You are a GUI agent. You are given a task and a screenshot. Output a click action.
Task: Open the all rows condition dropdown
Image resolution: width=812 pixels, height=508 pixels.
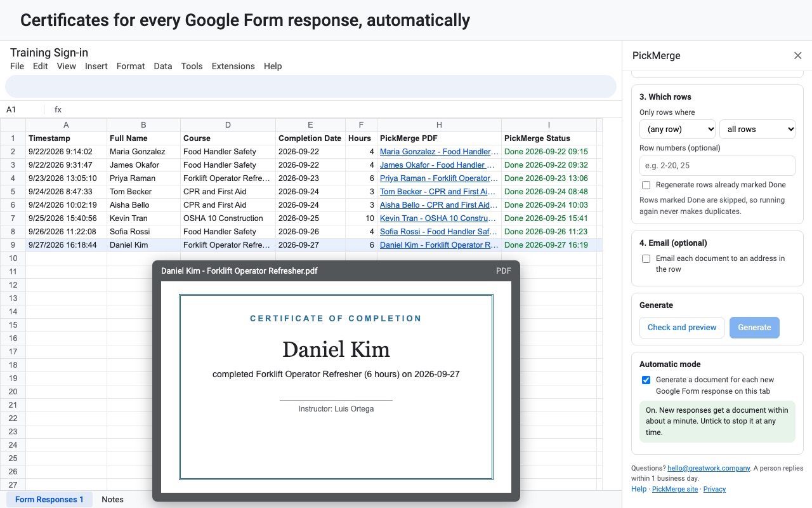[757, 129]
